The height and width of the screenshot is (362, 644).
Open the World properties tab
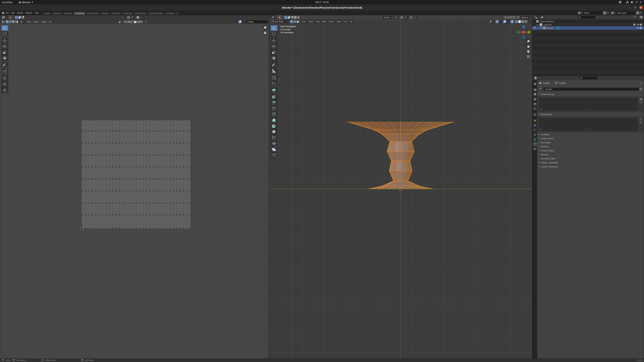tap(535, 109)
